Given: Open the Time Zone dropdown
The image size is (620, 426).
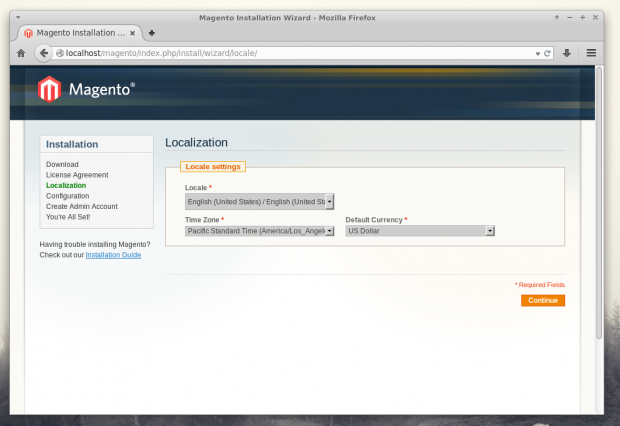Looking at the screenshot, I should [259, 231].
